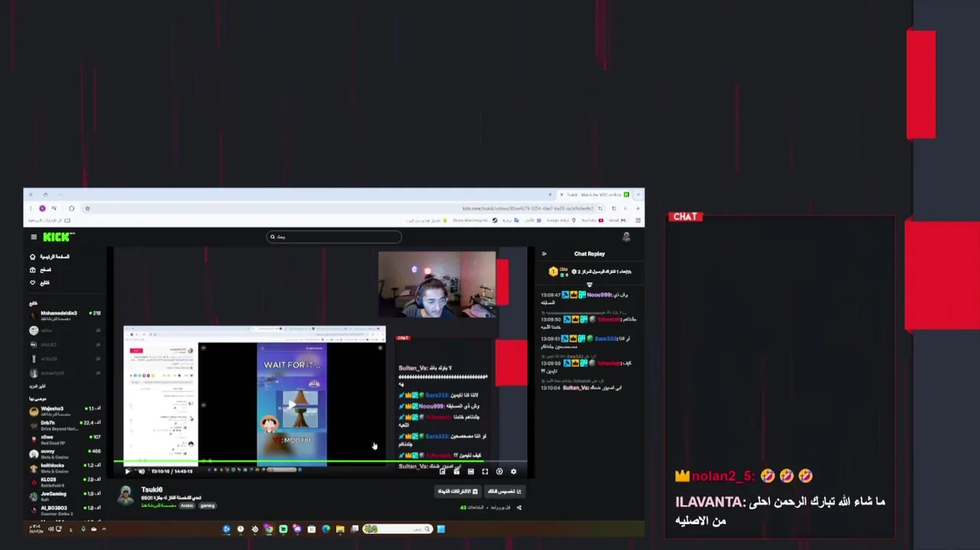Bookmark the page with the star icon

[87, 209]
